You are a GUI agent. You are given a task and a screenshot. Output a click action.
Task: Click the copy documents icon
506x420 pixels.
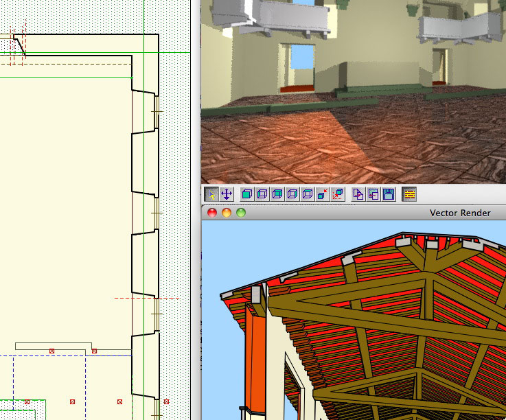[358, 194]
